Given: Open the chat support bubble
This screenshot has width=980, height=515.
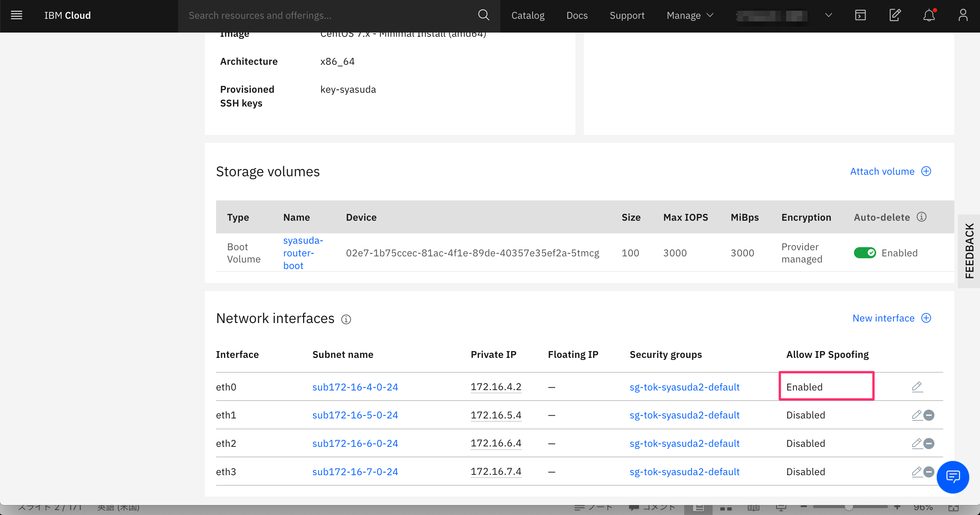Looking at the screenshot, I should tap(953, 477).
